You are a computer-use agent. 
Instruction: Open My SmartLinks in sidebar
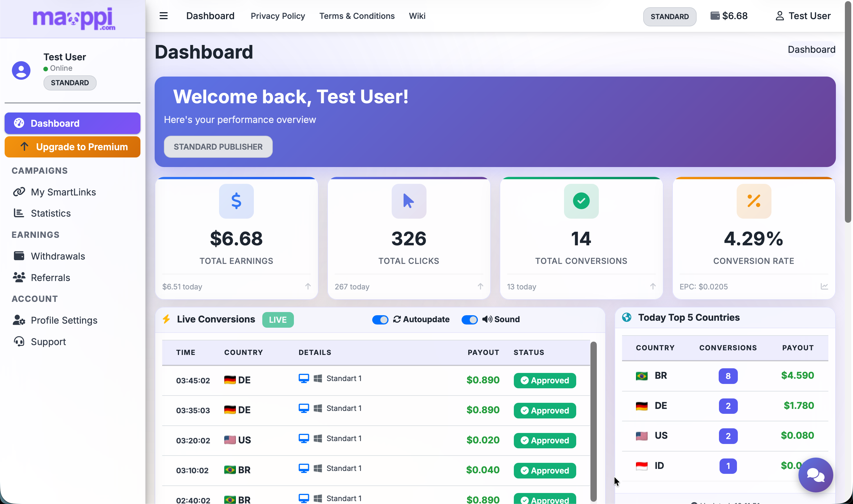(63, 192)
